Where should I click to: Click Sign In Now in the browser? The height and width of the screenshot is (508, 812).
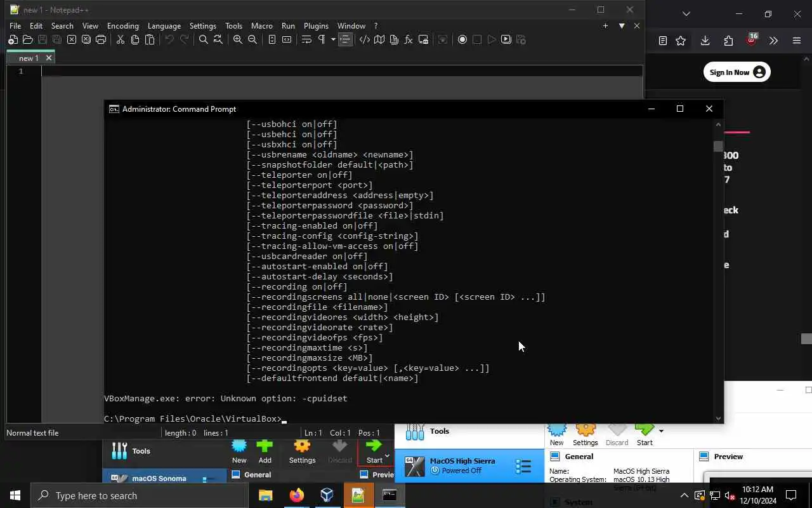point(737,72)
